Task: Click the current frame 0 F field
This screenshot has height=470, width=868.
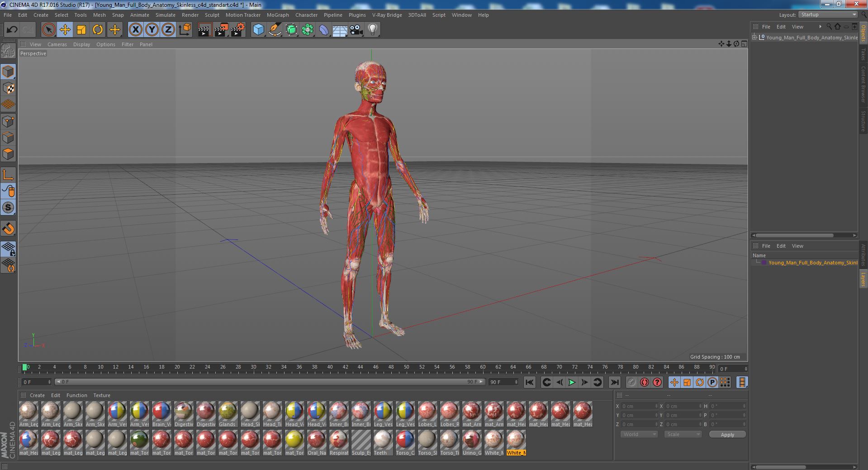Action: [x=37, y=382]
